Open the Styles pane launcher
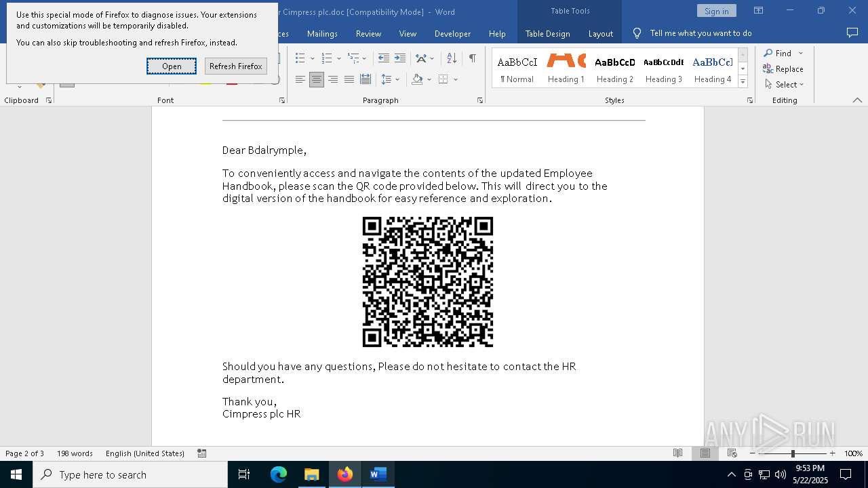The width and height of the screenshot is (868, 488). click(749, 100)
